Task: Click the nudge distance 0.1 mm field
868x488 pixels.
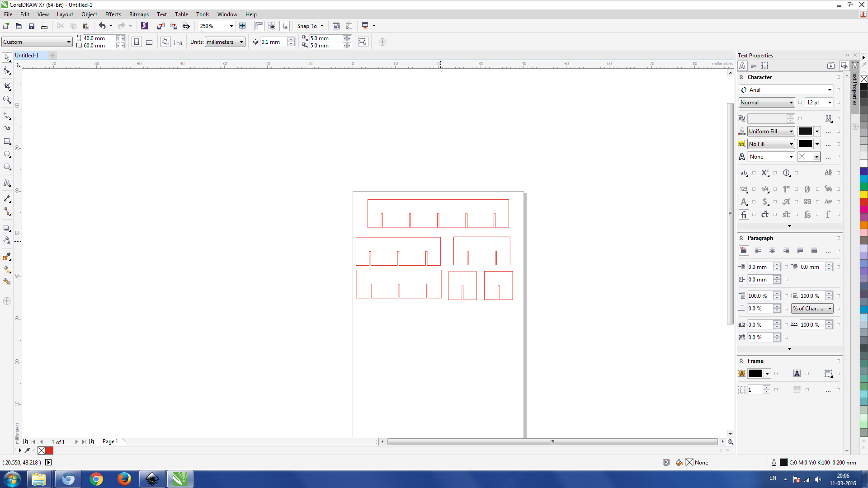Action: [x=274, y=42]
